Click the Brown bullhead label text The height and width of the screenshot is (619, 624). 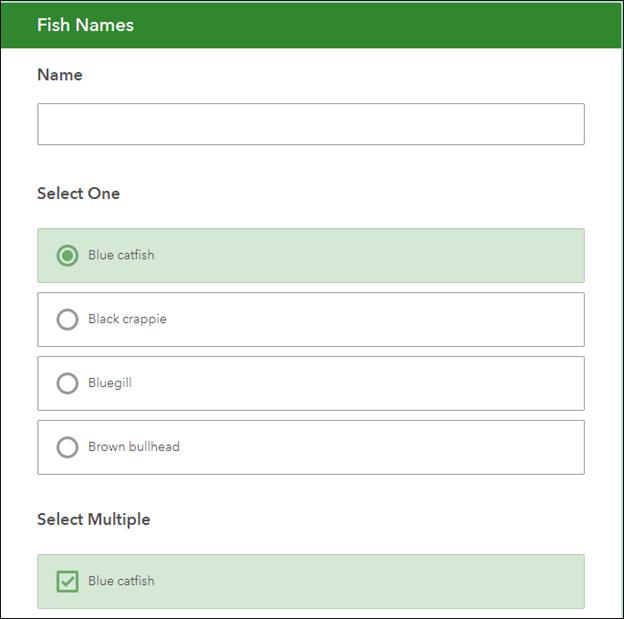[x=134, y=447]
